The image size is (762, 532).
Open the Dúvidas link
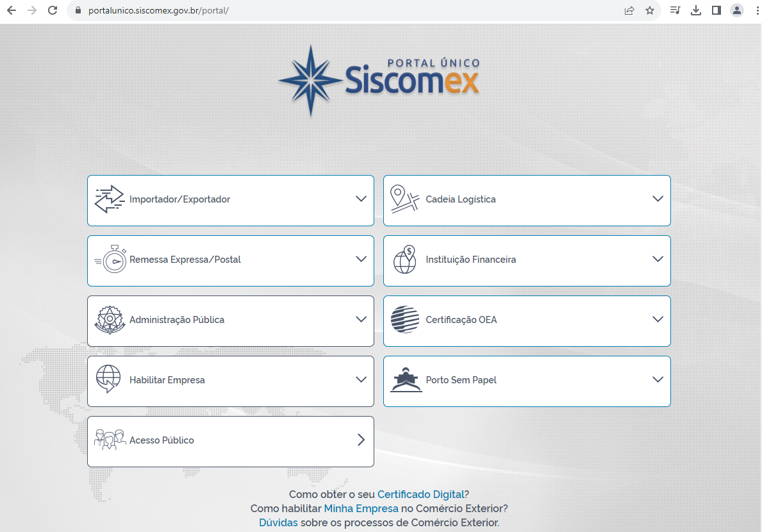[278, 522]
